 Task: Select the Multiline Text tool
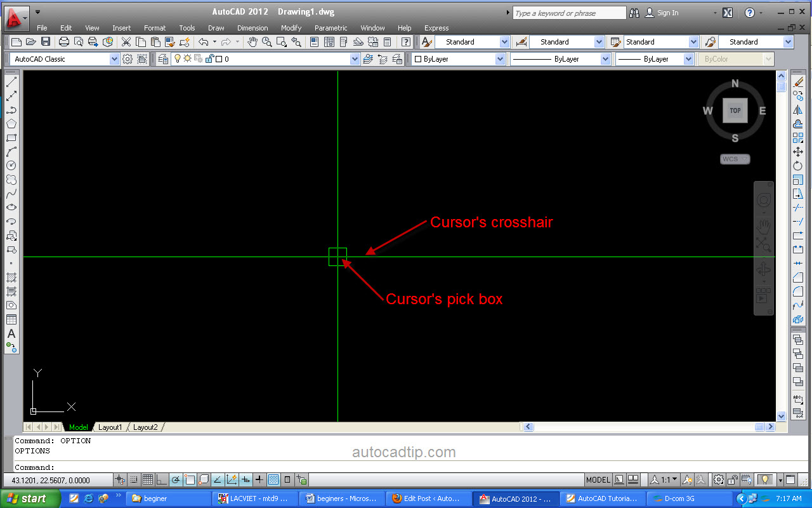(11, 333)
